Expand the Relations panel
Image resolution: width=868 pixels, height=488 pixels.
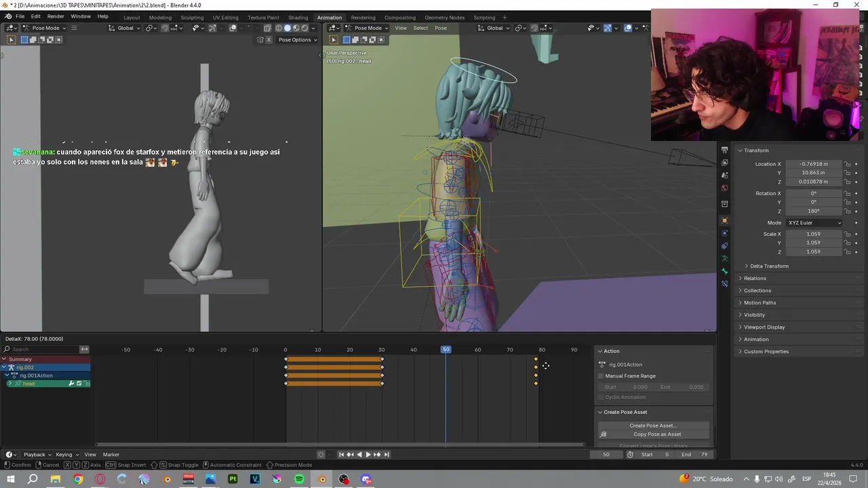coord(755,279)
